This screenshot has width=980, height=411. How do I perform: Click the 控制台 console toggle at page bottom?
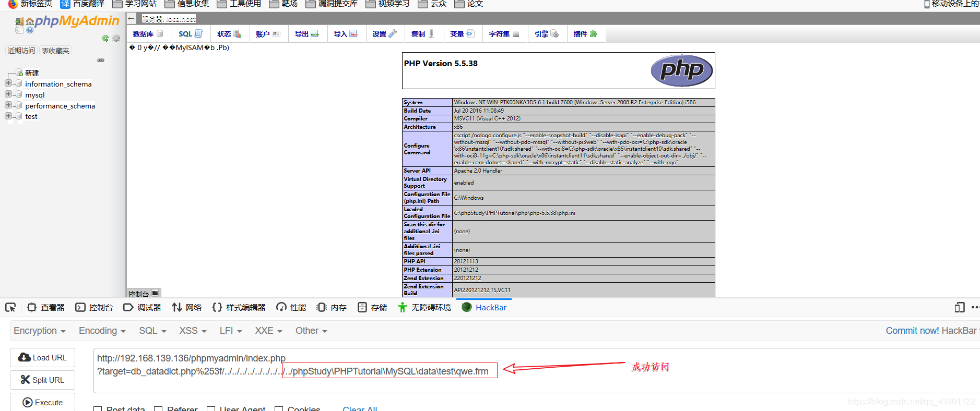point(144,294)
